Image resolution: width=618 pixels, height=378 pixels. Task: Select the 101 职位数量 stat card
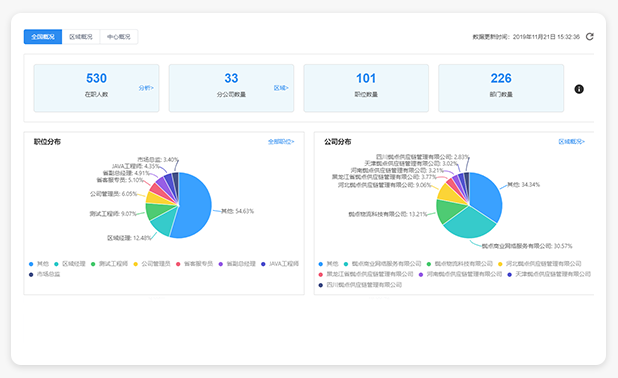(x=366, y=88)
